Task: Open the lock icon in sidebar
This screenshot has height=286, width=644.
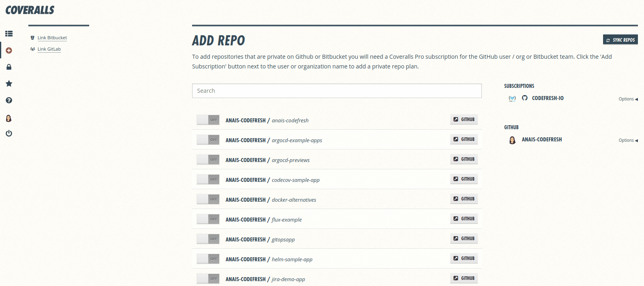Action: 9,67
